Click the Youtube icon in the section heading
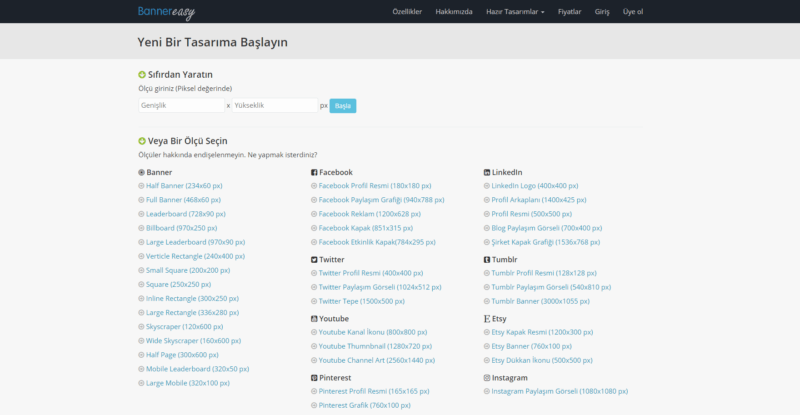 coord(314,318)
